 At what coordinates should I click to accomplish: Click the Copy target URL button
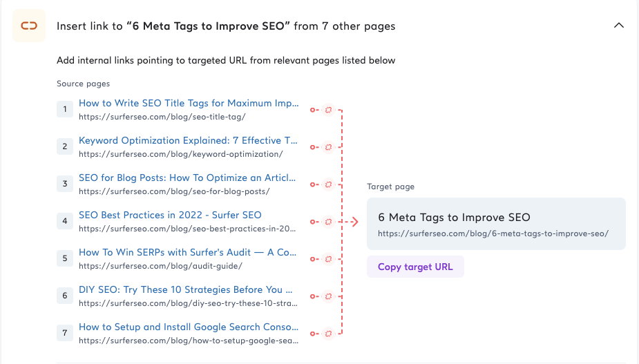(415, 267)
